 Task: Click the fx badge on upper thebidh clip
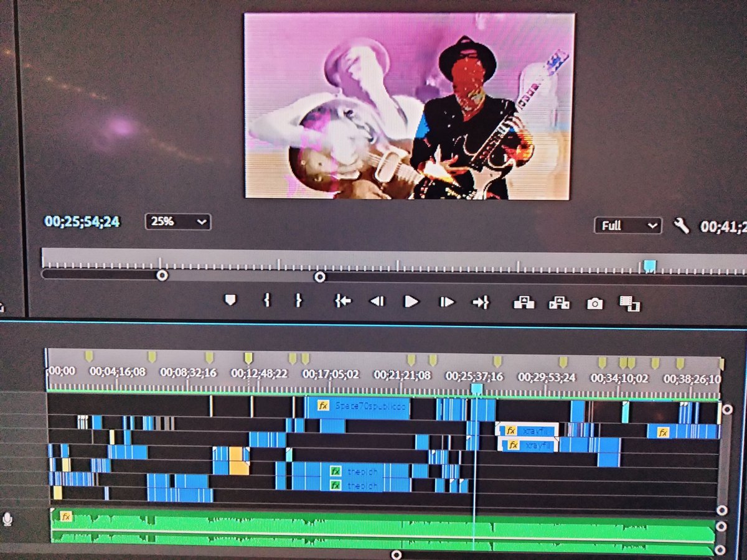point(336,471)
